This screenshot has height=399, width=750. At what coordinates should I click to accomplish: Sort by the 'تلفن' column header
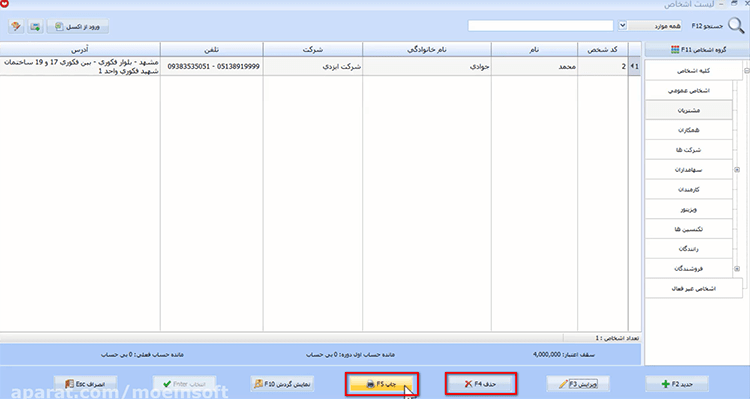coord(211,49)
